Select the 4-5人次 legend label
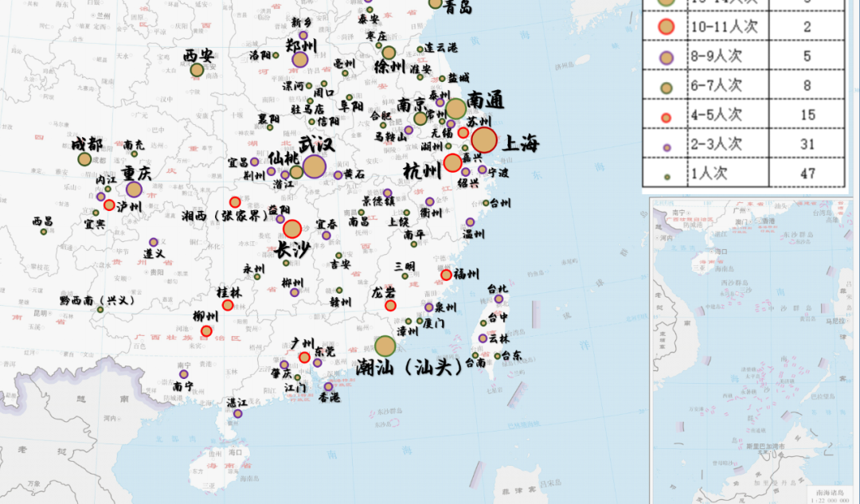The height and width of the screenshot is (504, 860). pyautogui.click(x=717, y=115)
